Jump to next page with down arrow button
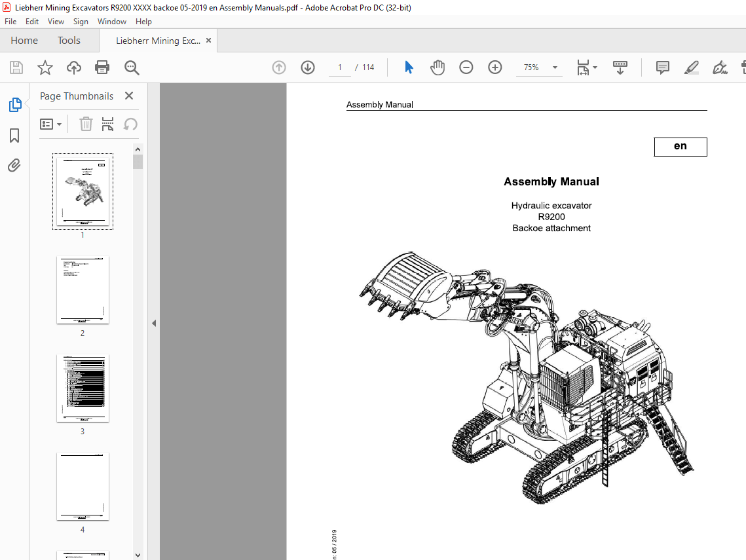This screenshot has width=746, height=560. (307, 67)
